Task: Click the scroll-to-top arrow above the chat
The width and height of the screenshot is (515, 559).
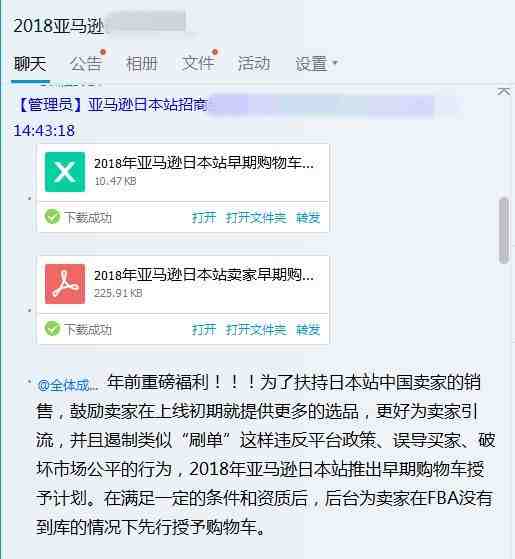Action: 504,92
